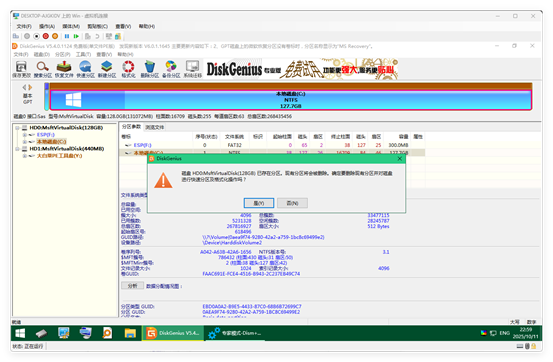Click the Turn Off VM black-dot icon

[36, 36]
